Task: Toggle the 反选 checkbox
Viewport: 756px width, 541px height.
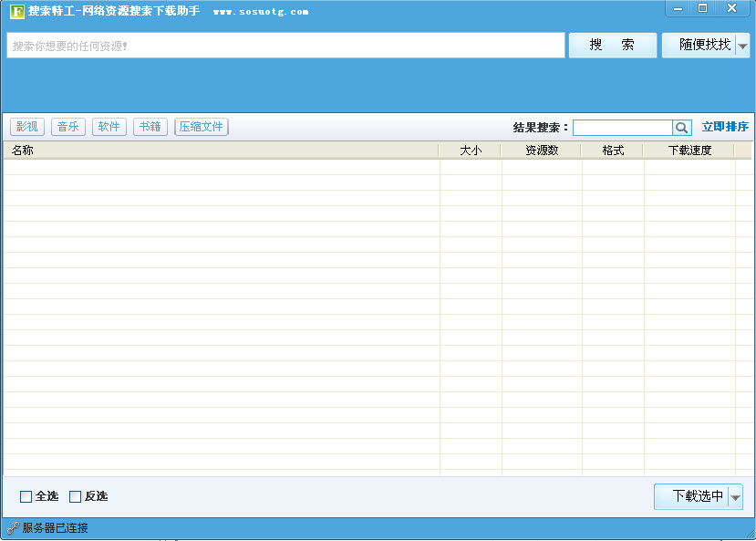Action: [76, 496]
